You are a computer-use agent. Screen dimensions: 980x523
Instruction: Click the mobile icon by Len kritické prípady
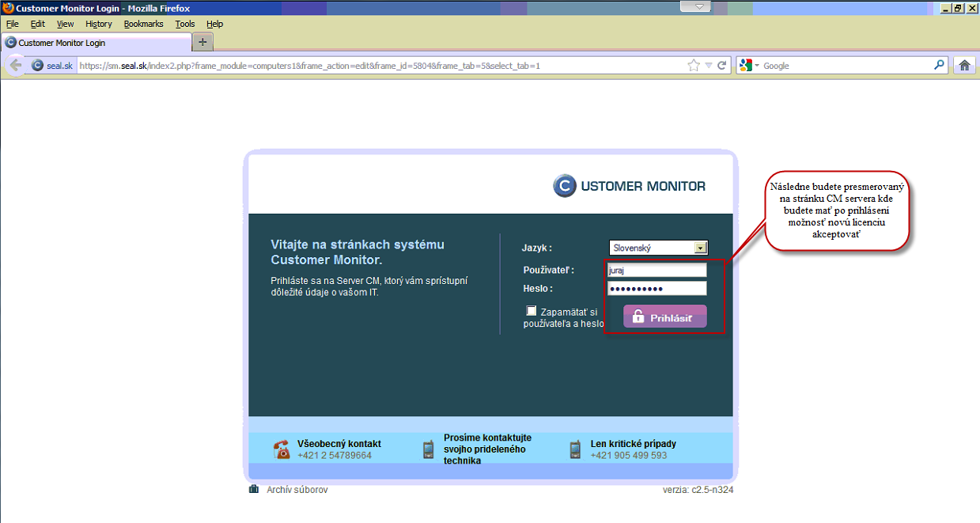click(576, 449)
